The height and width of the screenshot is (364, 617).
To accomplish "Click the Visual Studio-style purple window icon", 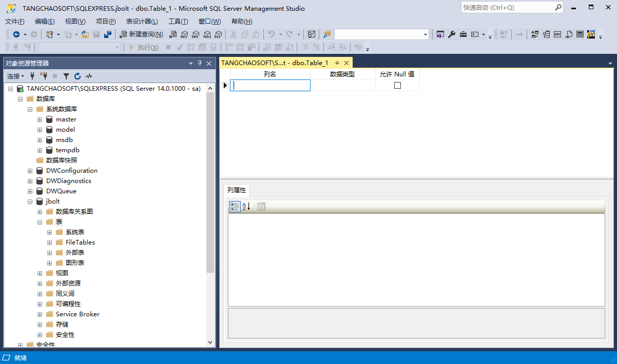I will pos(440,34).
